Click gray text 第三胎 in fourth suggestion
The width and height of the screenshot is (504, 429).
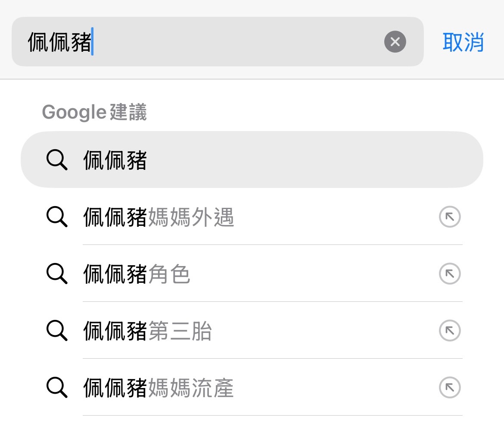(180, 331)
